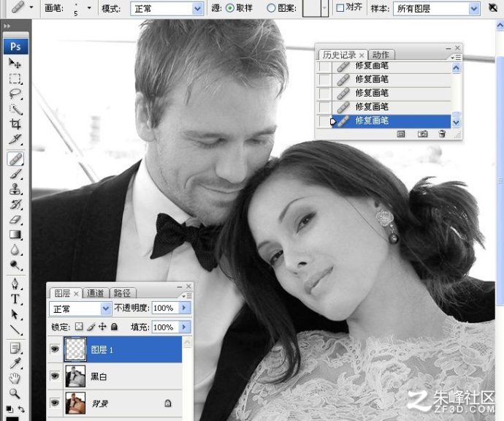Open the 模式 mode dropdown
504x421 pixels.
click(x=198, y=9)
